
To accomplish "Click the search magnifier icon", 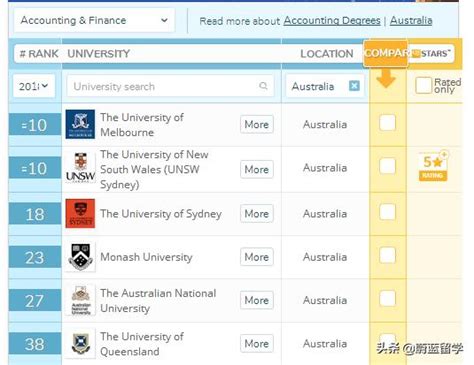I will (x=263, y=86).
